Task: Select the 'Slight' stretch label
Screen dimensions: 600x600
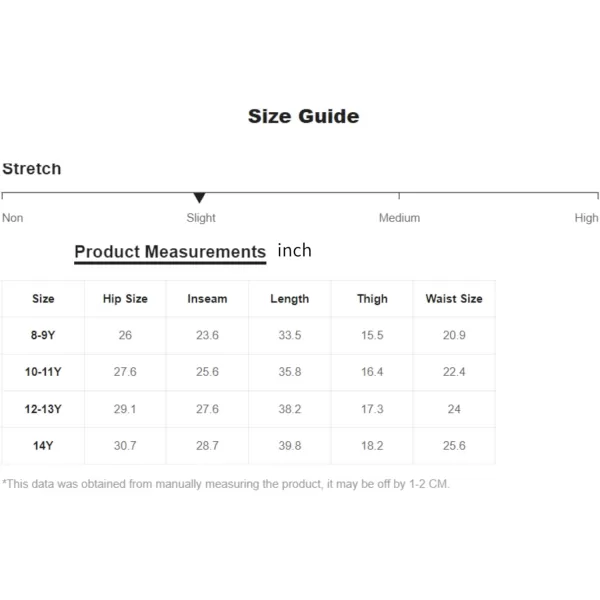Action: point(201,218)
